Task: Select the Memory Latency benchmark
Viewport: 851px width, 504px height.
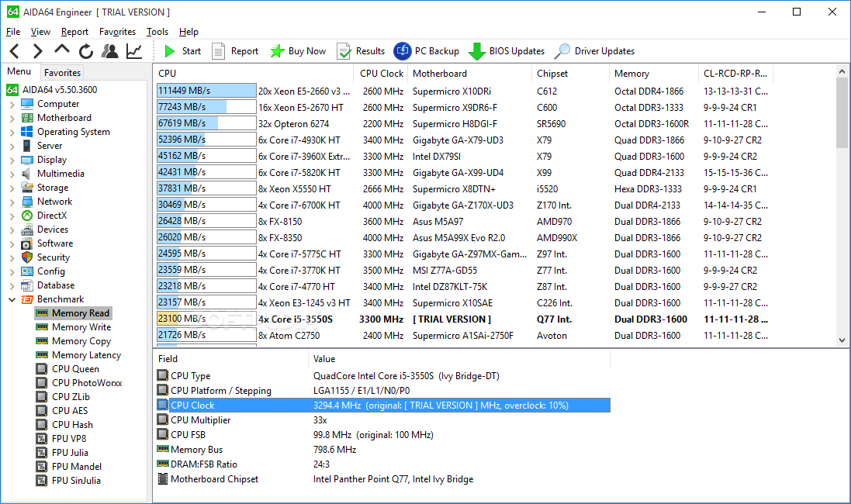Action: click(x=78, y=355)
